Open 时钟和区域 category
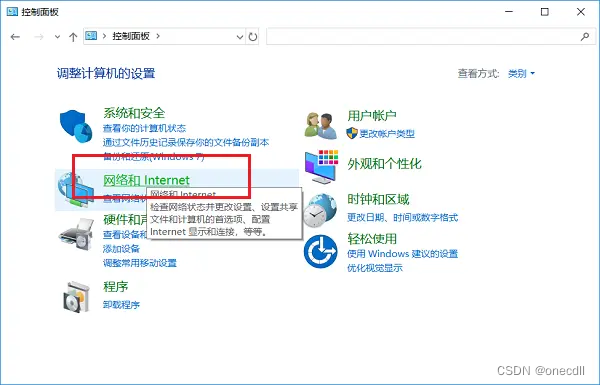 [378, 199]
